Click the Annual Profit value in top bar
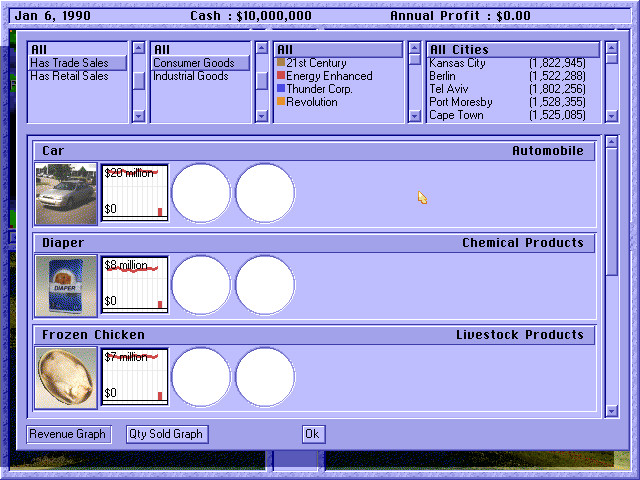 coord(513,16)
